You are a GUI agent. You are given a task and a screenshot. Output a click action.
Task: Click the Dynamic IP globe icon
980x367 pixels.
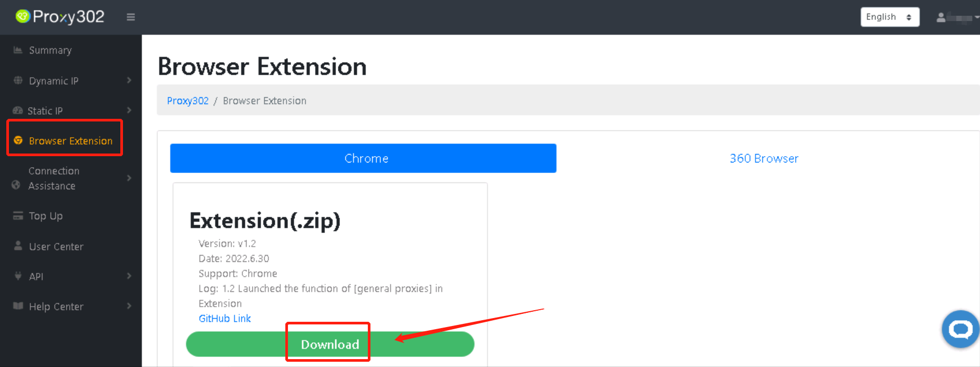click(x=18, y=80)
